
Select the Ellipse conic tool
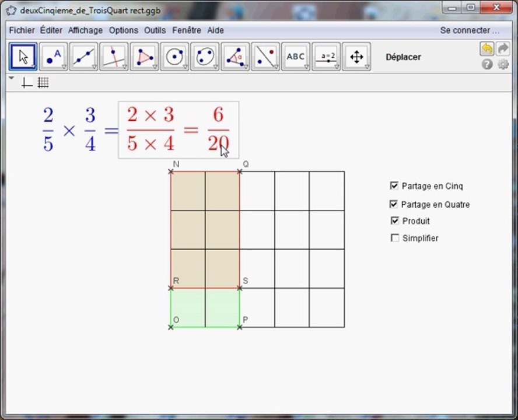click(x=205, y=57)
